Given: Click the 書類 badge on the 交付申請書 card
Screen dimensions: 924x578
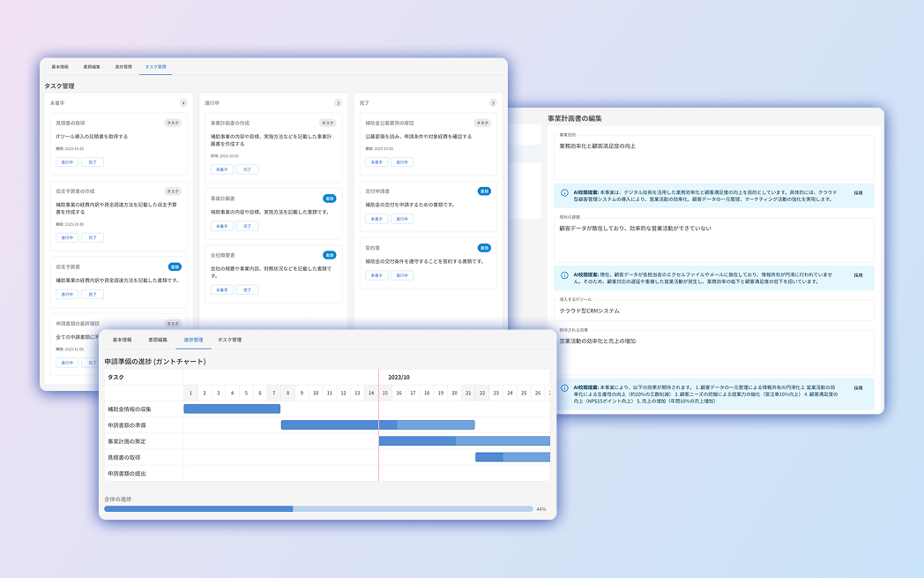Looking at the screenshot, I should pos(484,191).
